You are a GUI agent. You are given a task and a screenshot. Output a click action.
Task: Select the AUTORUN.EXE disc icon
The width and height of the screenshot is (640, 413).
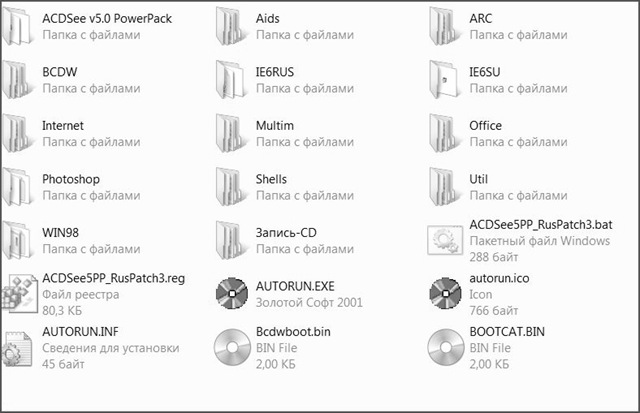[231, 293]
